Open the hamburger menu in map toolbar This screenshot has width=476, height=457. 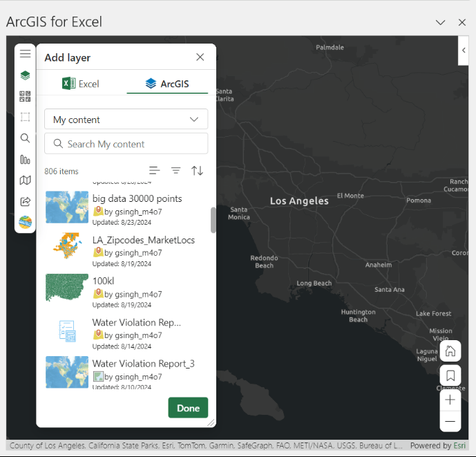(x=25, y=53)
